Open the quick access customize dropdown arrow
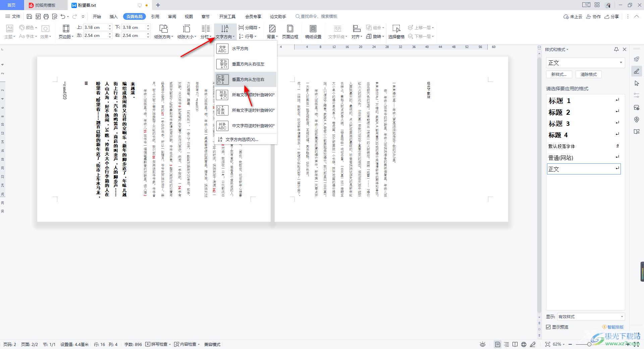 coord(83,16)
